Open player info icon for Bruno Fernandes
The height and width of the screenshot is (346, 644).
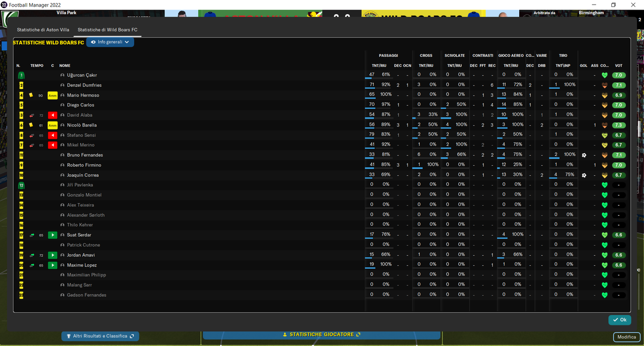[62, 155]
